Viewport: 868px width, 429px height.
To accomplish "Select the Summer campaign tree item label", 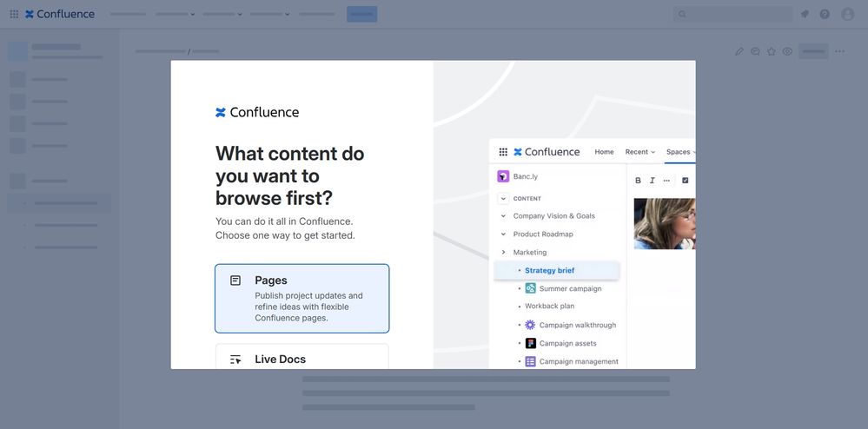I will [570, 288].
